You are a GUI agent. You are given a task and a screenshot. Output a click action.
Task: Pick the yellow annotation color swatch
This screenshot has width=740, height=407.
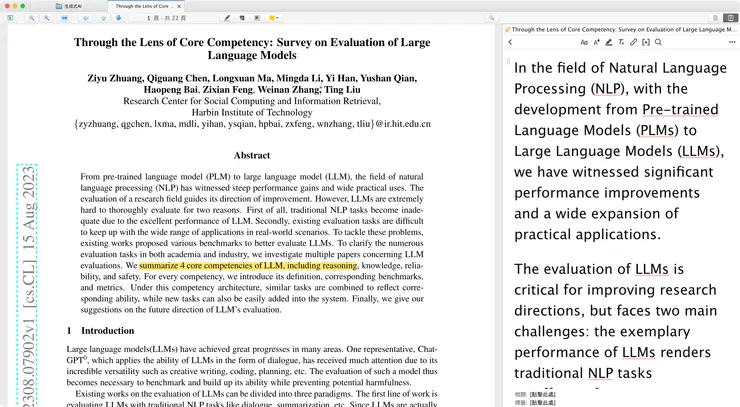[x=272, y=18]
